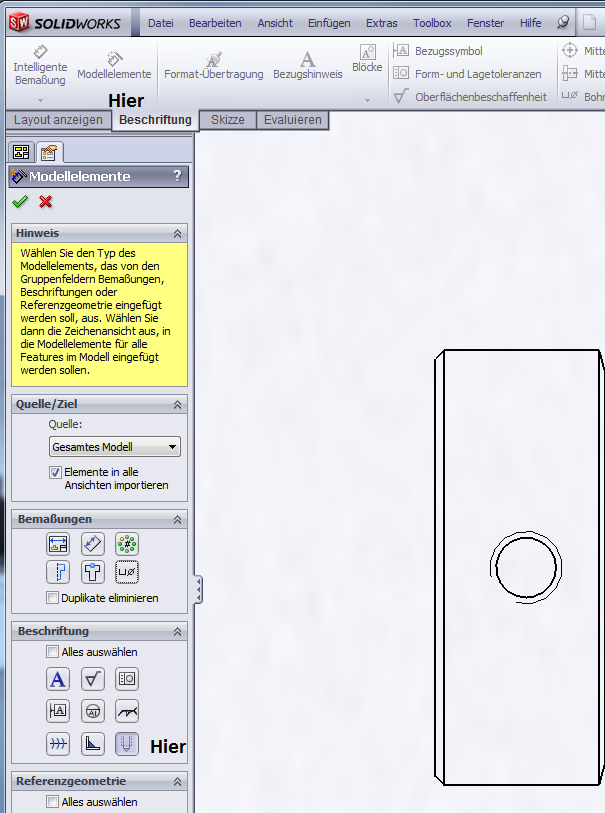
Task: Toggle the geometric tolerance Beschriftung icon
Action: point(127,679)
